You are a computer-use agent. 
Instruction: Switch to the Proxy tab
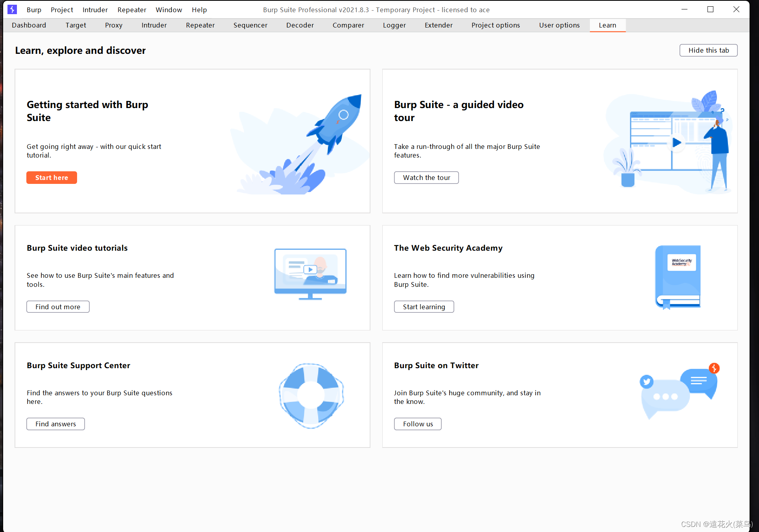(x=114, y=25)
